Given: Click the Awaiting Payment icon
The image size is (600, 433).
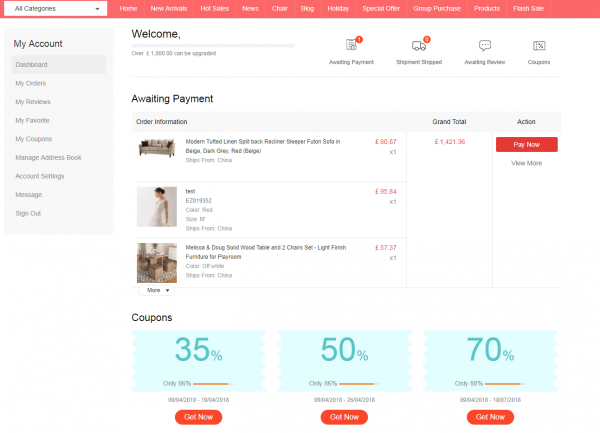Looking at the screenshot, I should coord(351,46).
